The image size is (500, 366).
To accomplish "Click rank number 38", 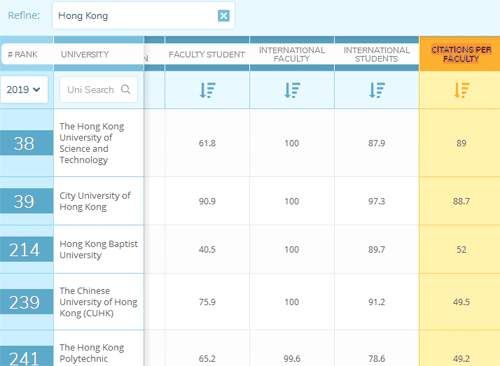I will [24, 143].
